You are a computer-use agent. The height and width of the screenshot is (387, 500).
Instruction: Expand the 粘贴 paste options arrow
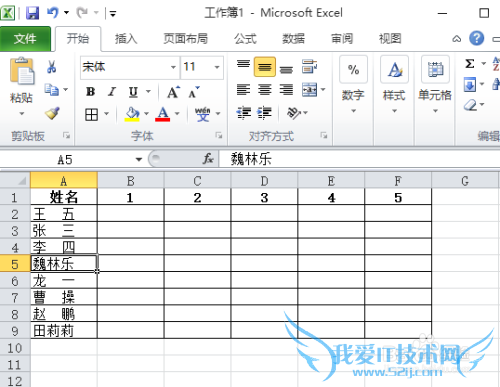point(22,114)
